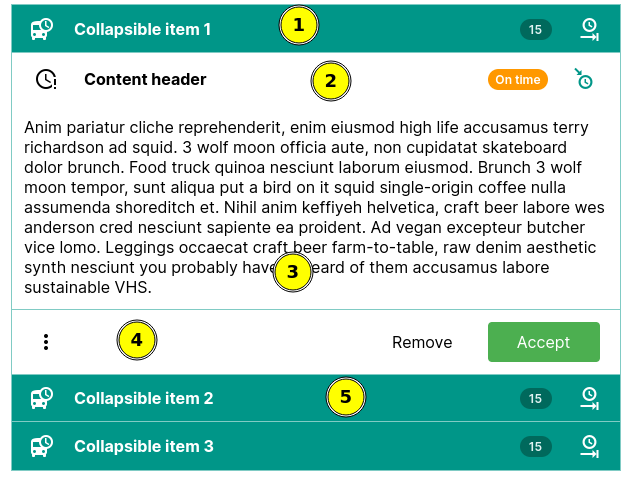
Task: Click bus clock icon in Collapsible item 1
Action: (x=42, y=29)
